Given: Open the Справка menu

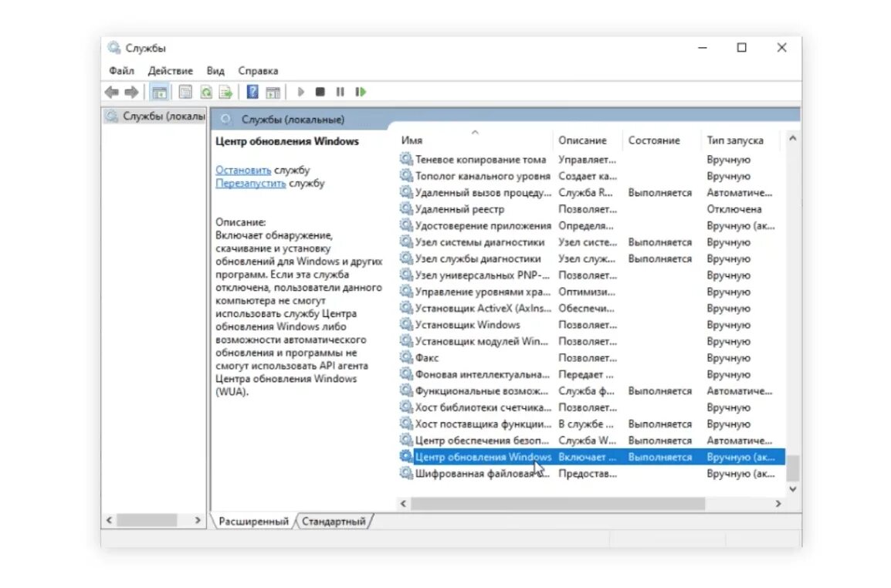Looking at the screenshot, I should pos(258,71).
